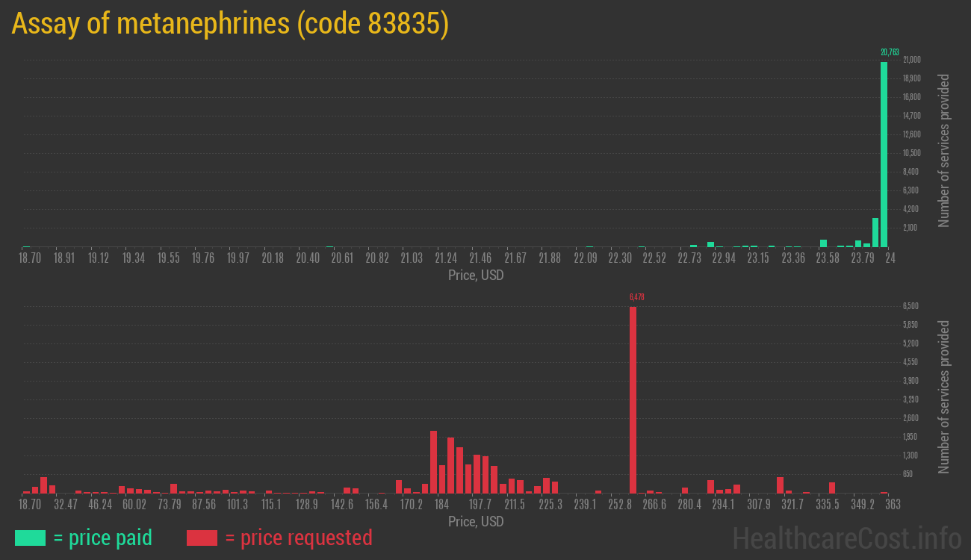
Task: Click the 20,763 value label
Action: 889,53
